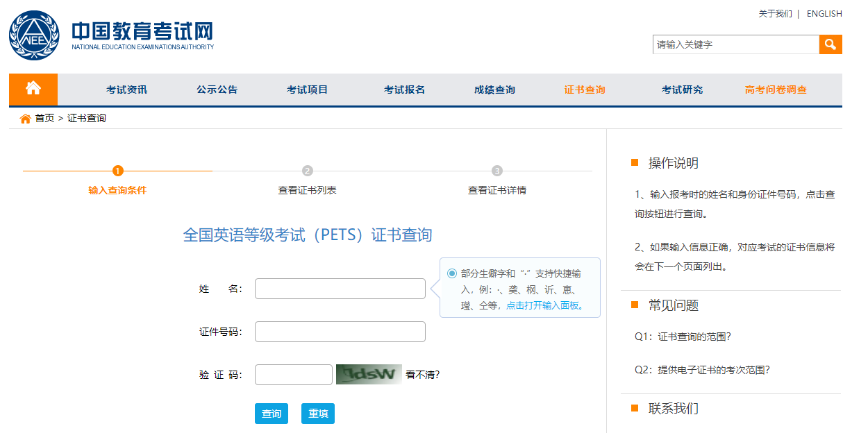Expand Q2 about electronic certificate range
Image resolution: width=868 pixels, height=433 pixels.
pos(702,370)
